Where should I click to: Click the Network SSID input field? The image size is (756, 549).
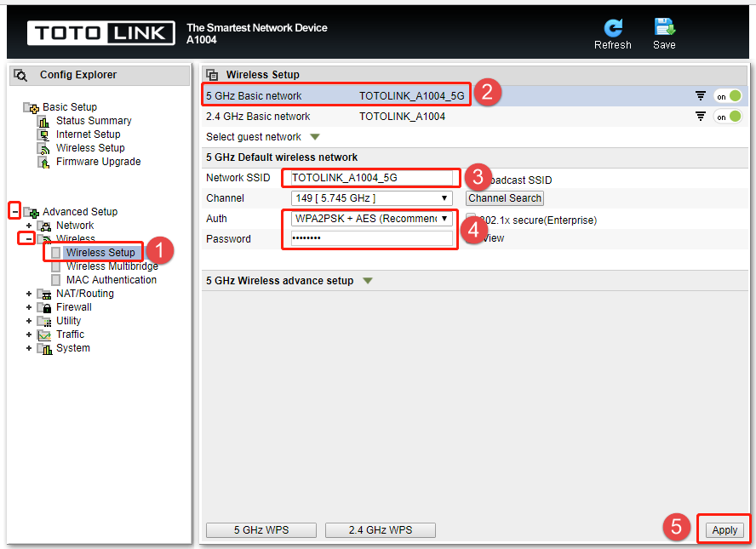click(x=371, y=178)
